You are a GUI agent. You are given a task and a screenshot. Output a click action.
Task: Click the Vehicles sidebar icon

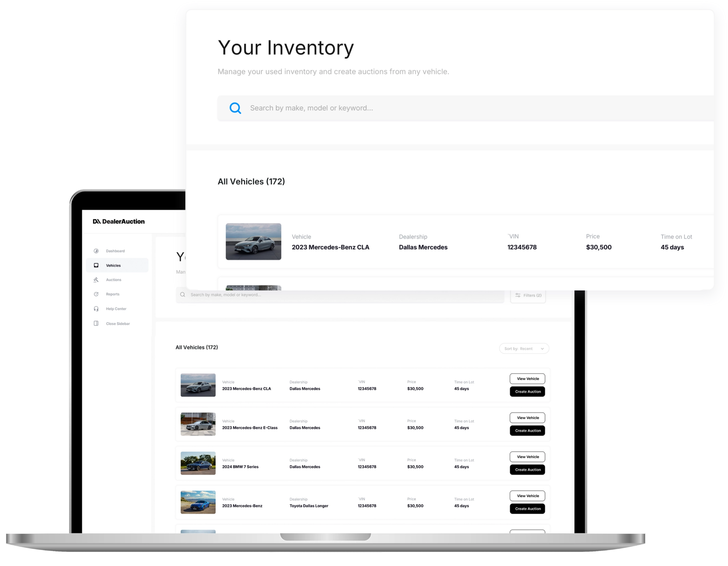coord(96,265)
